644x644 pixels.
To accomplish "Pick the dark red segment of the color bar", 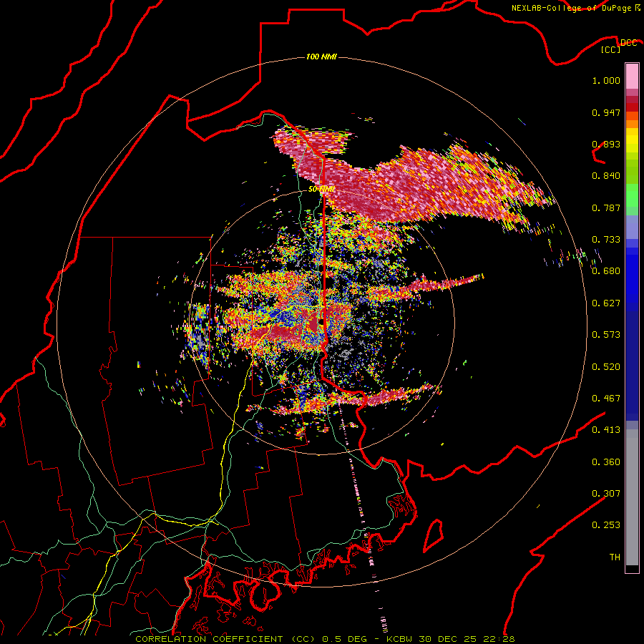I will click(632, 107).
